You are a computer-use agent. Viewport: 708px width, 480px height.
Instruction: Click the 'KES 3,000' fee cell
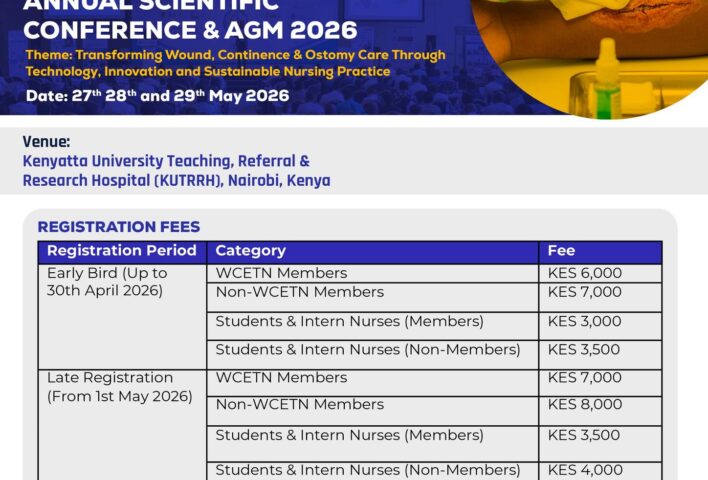[x=601, y=326]
